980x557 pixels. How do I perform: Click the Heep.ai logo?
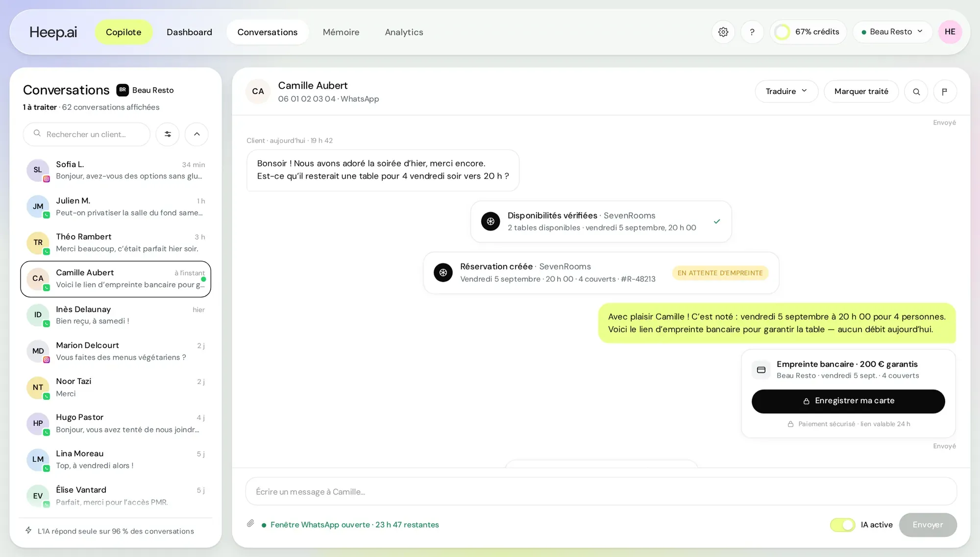53,32
